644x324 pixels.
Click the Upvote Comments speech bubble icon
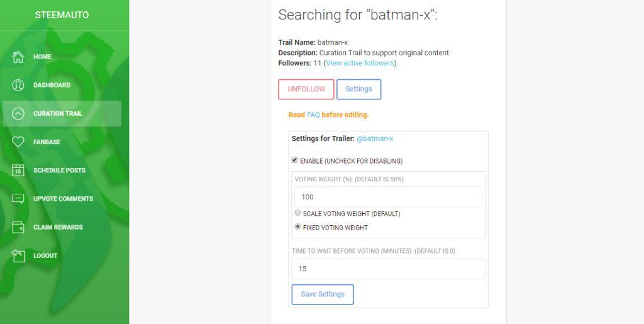pyautogui.click(x=18, y=199)
